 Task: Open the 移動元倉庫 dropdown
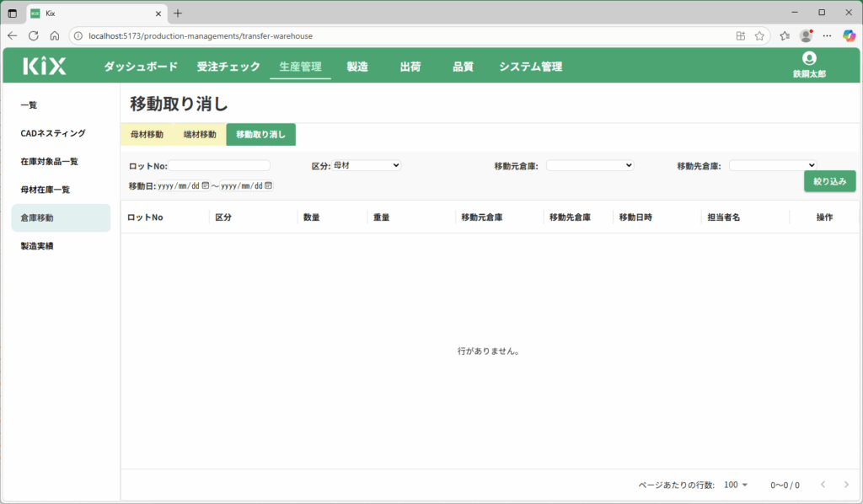click(x=590, y=165)
